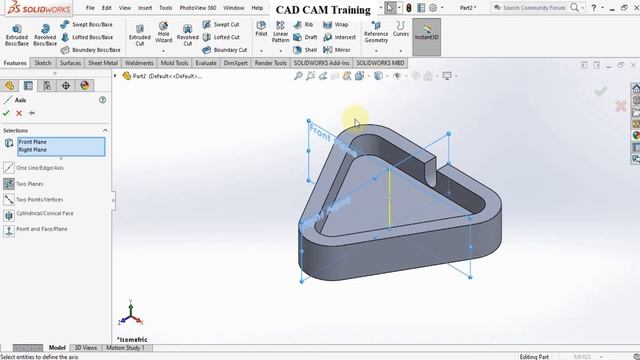Select the Revolved Boss/Base tool
Image resolution: width=640 pixels, height=360 pixels.
pos(45,35)
